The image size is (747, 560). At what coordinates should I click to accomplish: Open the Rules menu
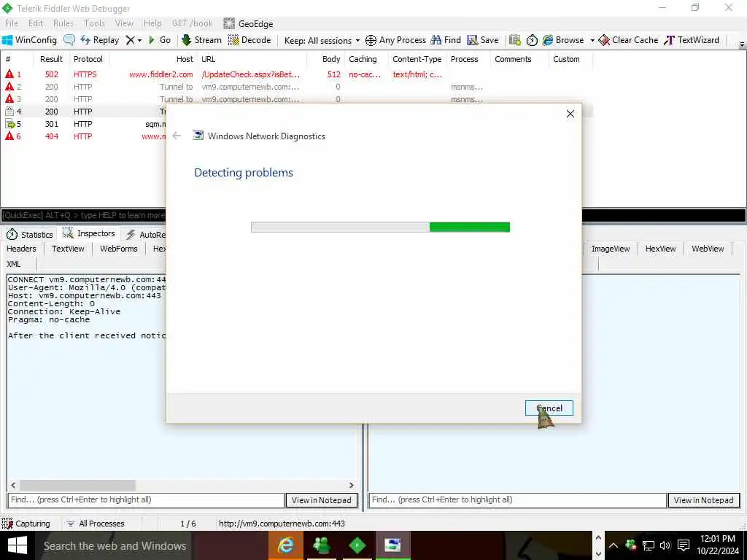pos(63,23)
